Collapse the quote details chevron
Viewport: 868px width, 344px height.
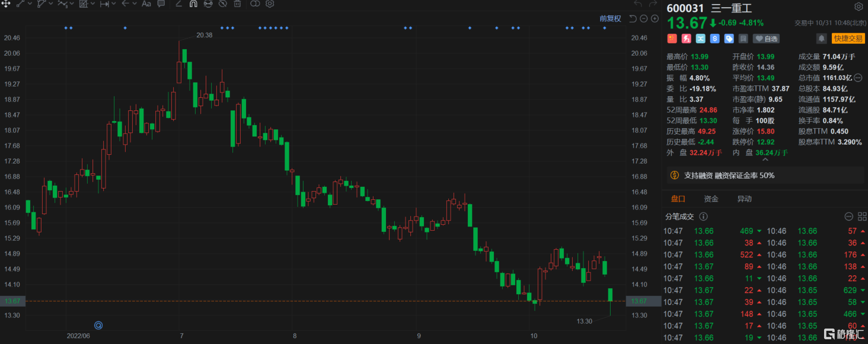(765, 160)
